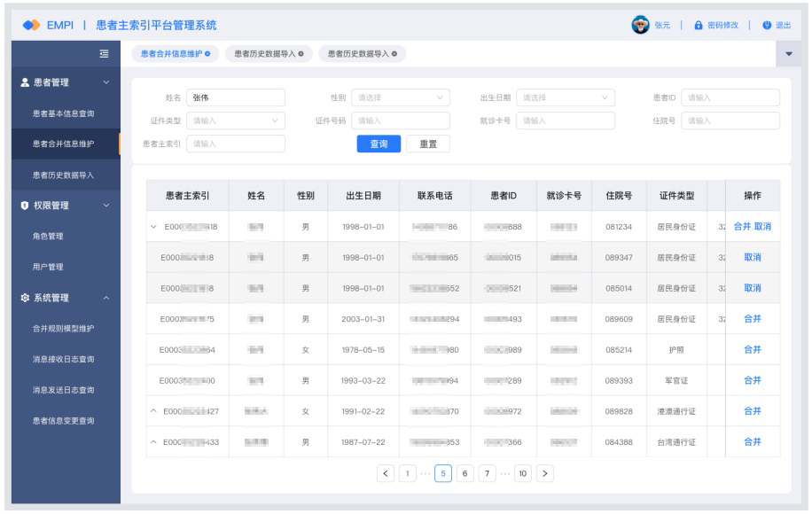812x514 pixels.
Task: Click the 就诊卡号 input field
Action: point(566,121)
